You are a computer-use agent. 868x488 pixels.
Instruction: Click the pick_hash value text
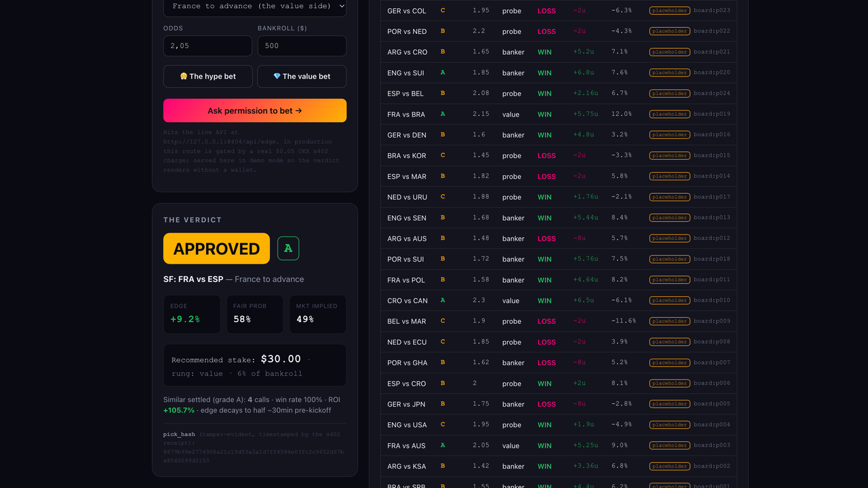[254, 455]
